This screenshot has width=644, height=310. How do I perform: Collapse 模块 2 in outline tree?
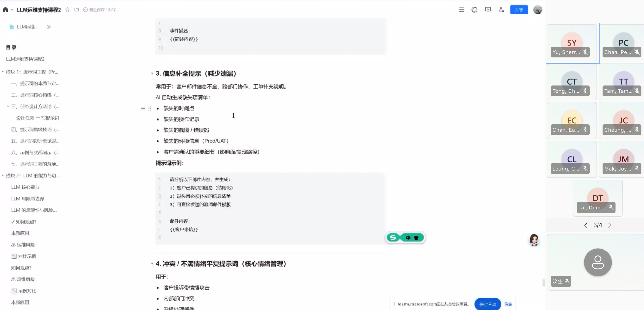pyautogui.click(x=3, y=176)
